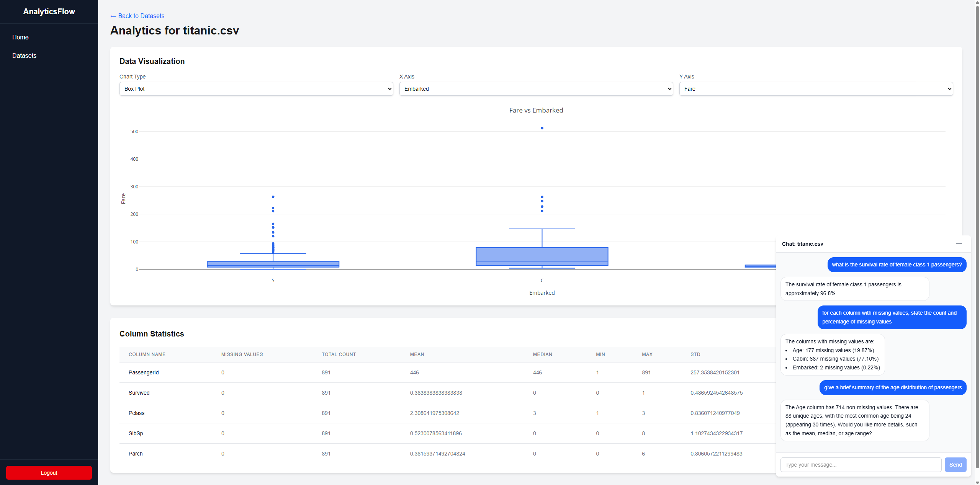The width and height of the screenshot is (980, 485).
Task: Open the Y Axis Fare dropdown
Action: pos(815,89)
